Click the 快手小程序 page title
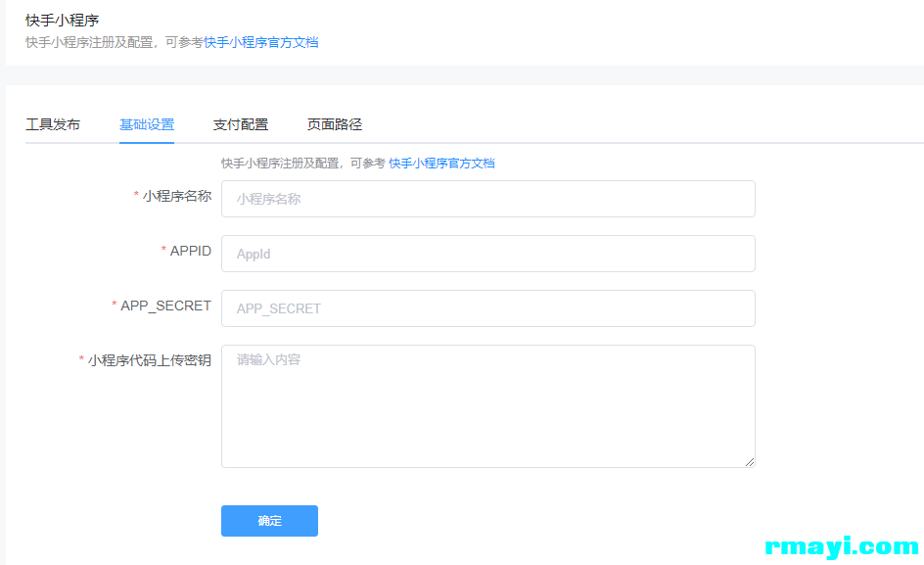This screenshot has width=924, height=565. 62,21
